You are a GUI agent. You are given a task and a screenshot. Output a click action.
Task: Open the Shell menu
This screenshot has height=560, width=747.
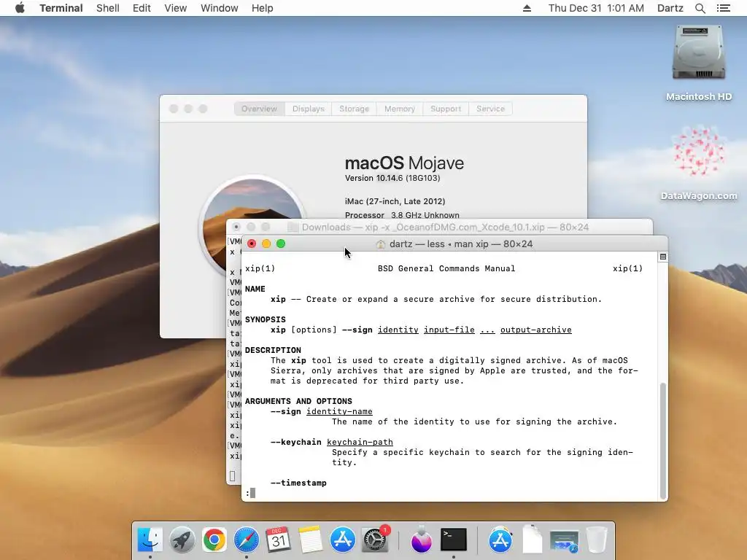tap(108, 8)
